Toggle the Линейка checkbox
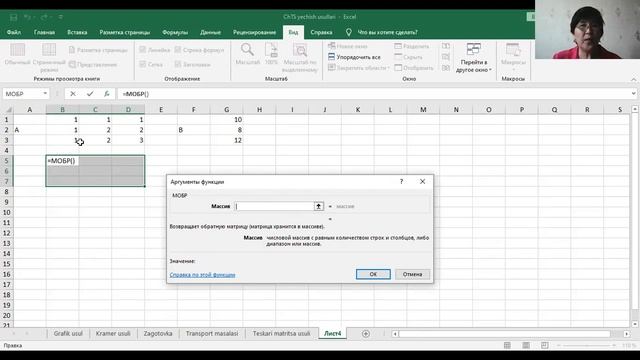This screenshot has width=640, height=360. tap(142, 50)
